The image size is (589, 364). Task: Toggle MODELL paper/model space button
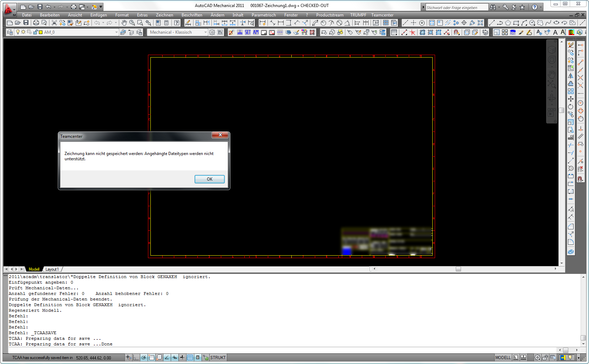[503, 358]
